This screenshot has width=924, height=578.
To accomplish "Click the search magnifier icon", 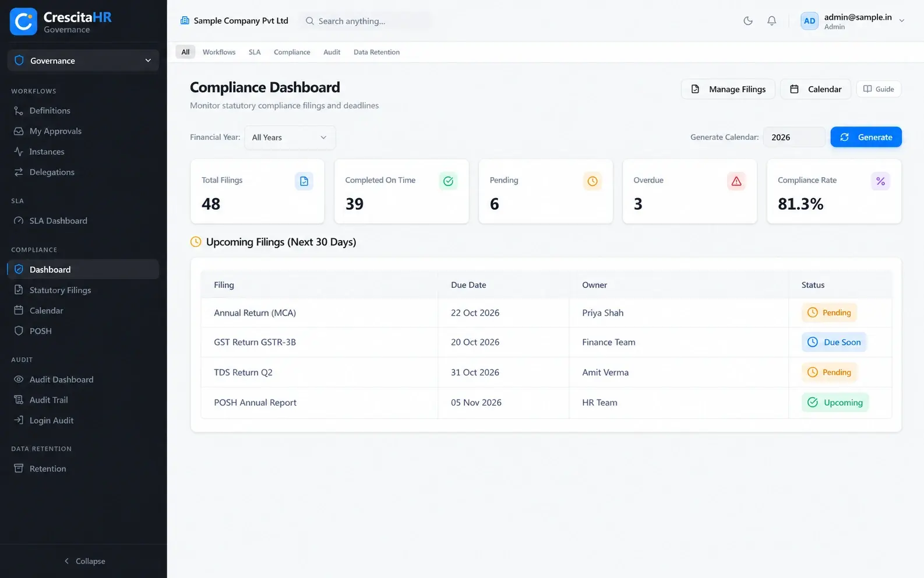I will point(310,21).
